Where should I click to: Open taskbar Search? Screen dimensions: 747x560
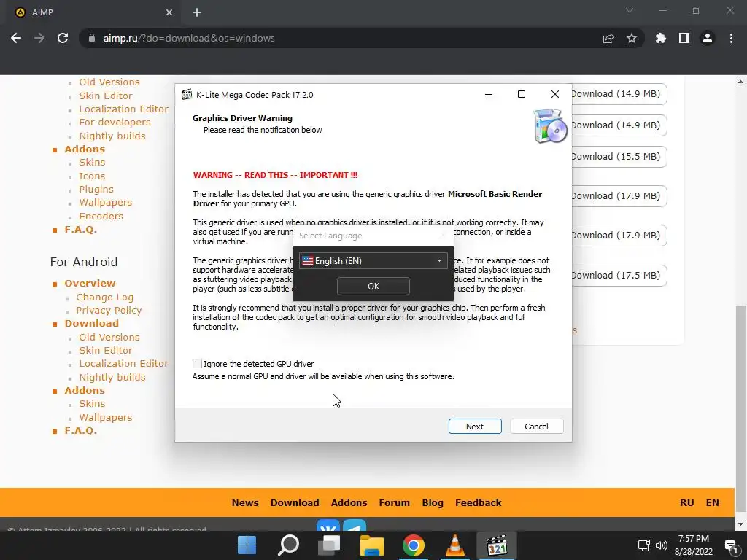pyautogui.click(x=288, y=545)
